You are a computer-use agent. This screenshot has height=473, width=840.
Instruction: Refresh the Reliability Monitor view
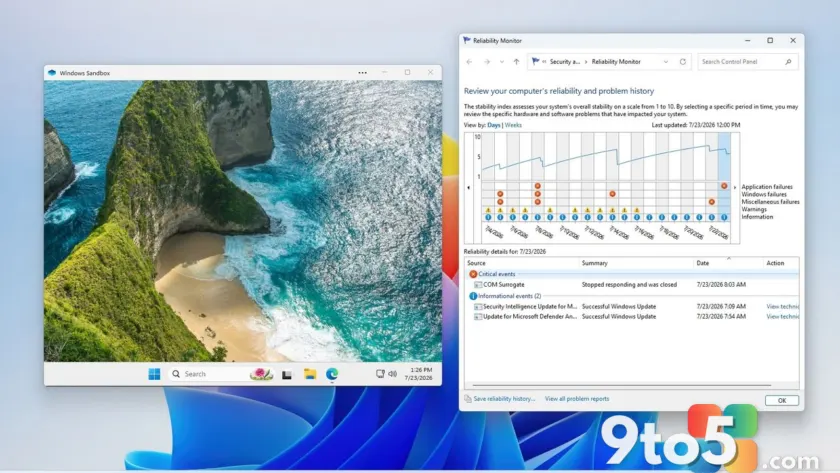coord(682,62)
